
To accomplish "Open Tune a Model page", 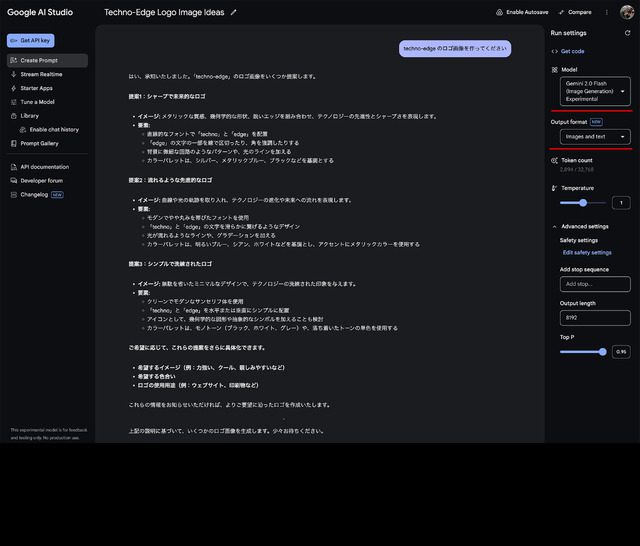I will 37,102.
